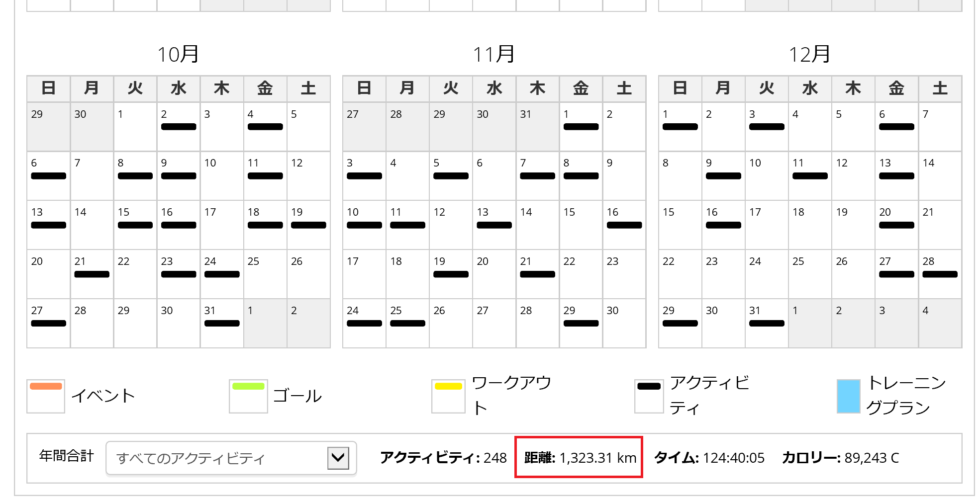
Task: Select the activity bar on December 13
Action: [896, 176]
